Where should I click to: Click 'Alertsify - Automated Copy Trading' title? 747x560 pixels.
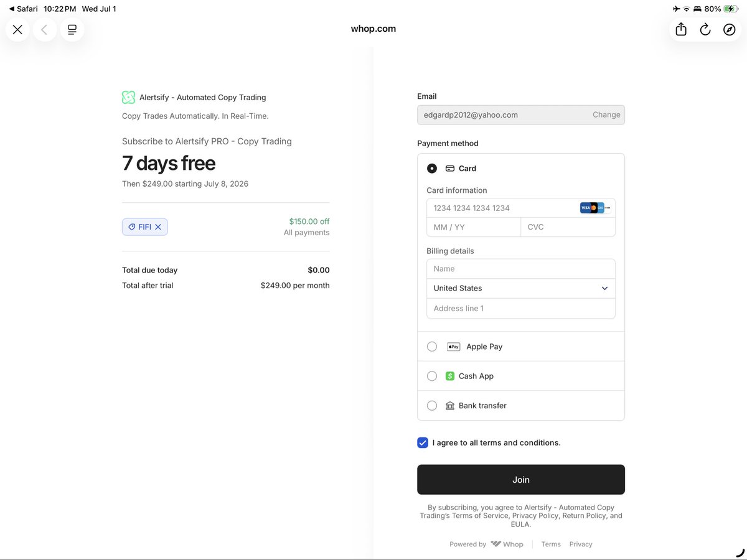click(202, 97)
